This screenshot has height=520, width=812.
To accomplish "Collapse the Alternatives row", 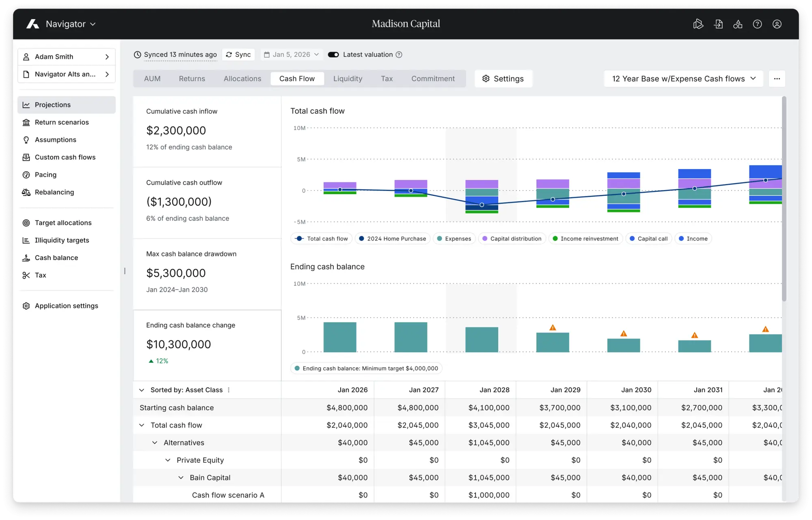I will tap(155, 443).
